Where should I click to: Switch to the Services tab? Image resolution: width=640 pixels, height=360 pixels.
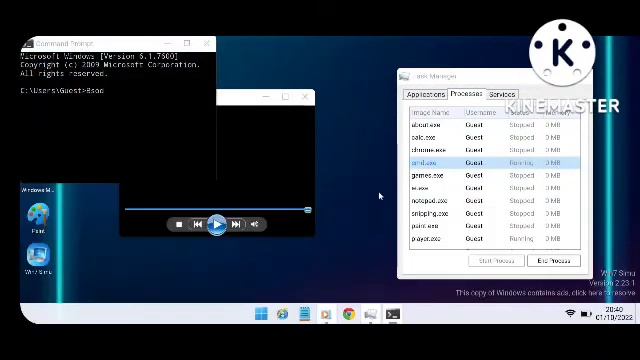502,94
